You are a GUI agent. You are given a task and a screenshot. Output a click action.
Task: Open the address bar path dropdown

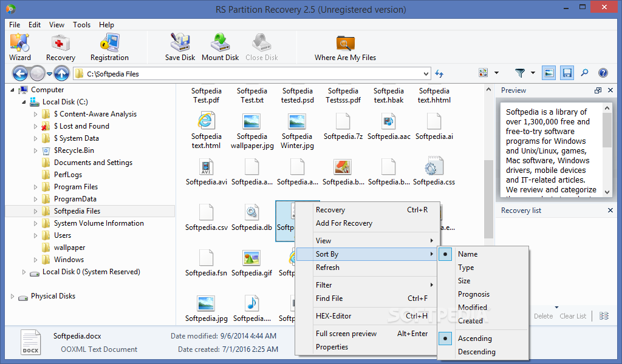pos(426,73)
